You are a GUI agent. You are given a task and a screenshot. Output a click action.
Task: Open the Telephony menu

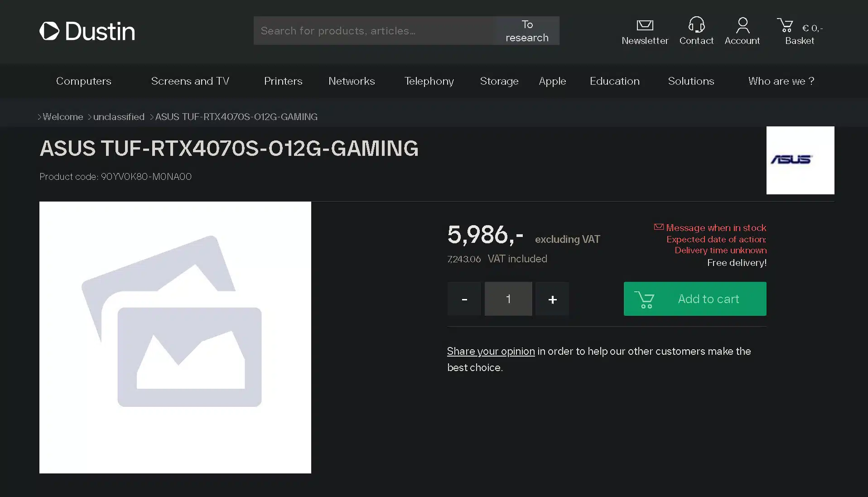(429, 81)
